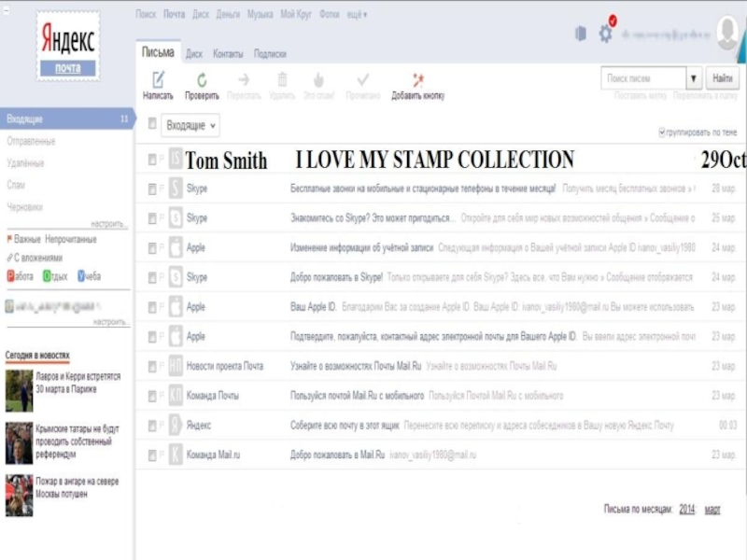Click the Яндекс почта logo

tap(68, 46)
